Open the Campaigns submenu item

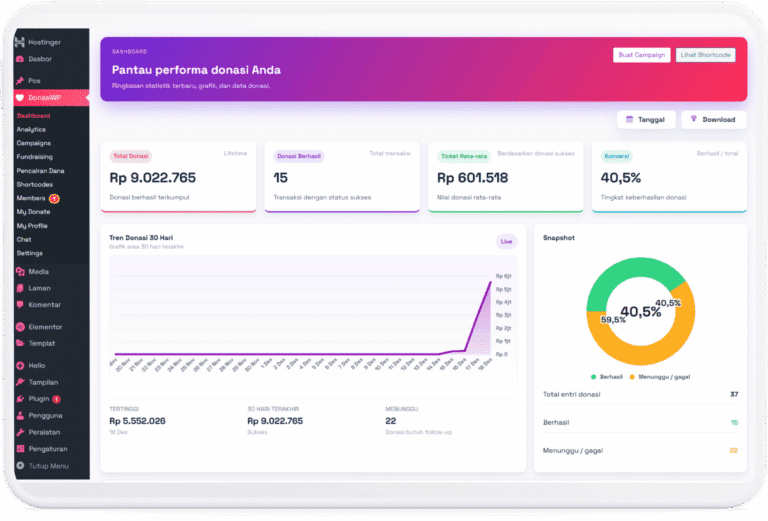[35, 143]
